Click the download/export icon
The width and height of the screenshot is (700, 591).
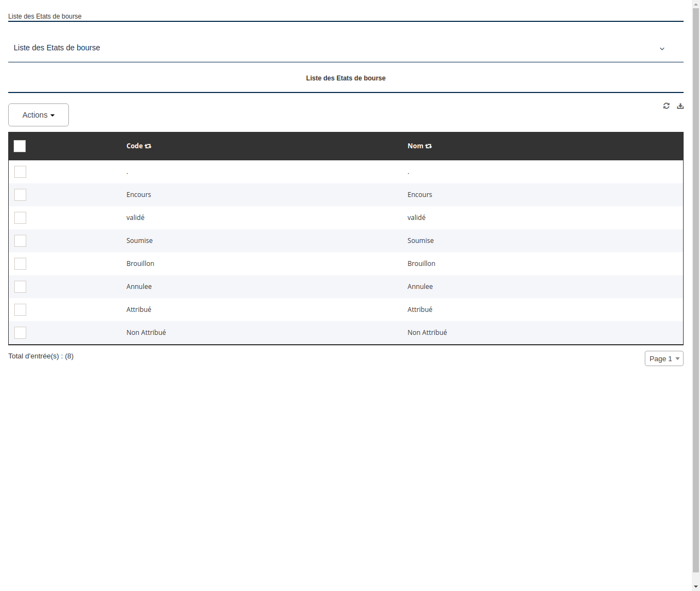[680, 106]
